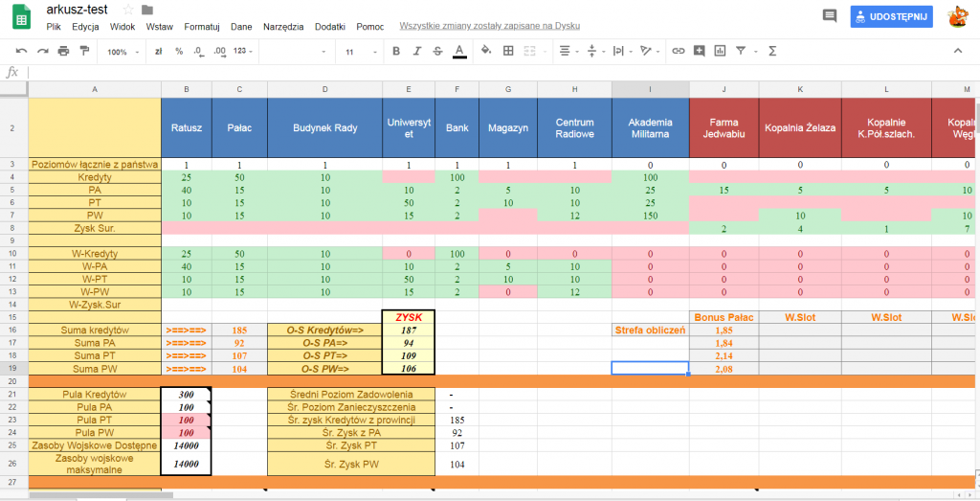This screenshot has width=980, height=501.
Task: Click the borders grid icon
Action: click(509, 51)
